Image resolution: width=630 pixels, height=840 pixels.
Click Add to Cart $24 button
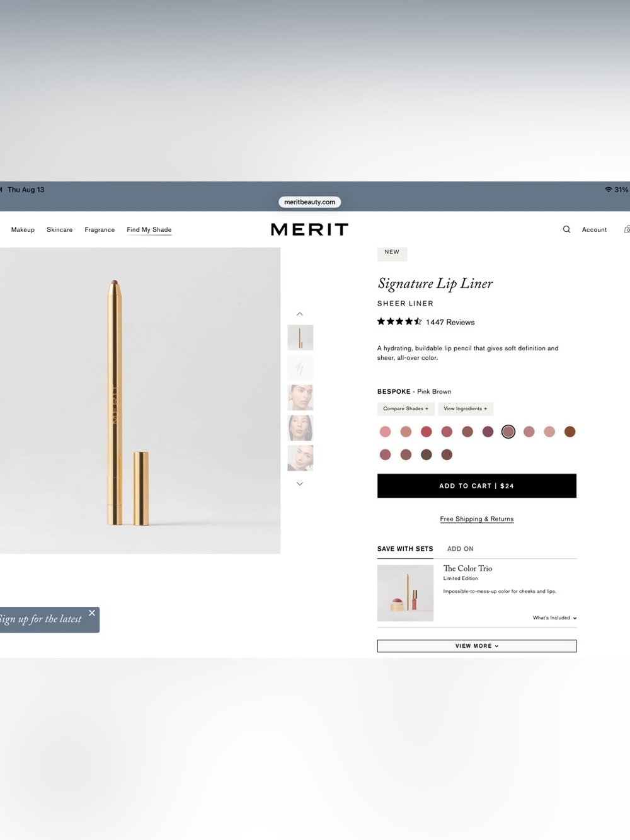(477, 486)
